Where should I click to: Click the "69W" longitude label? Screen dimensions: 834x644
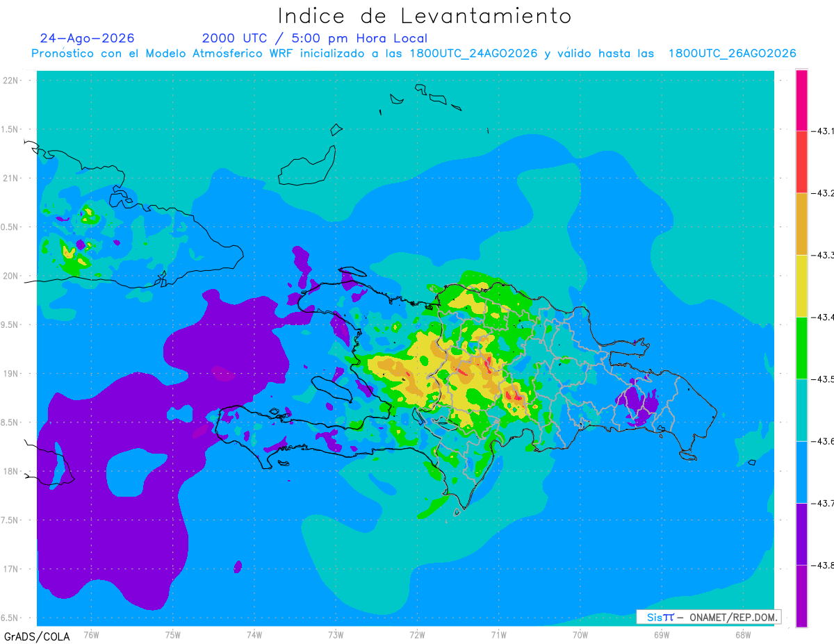pos(662,635)
